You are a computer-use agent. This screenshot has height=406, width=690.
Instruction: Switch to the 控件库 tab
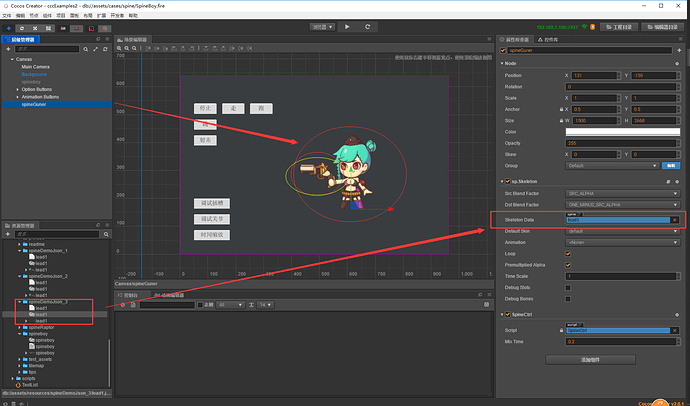pyautogui.click(x=548, y=40)
